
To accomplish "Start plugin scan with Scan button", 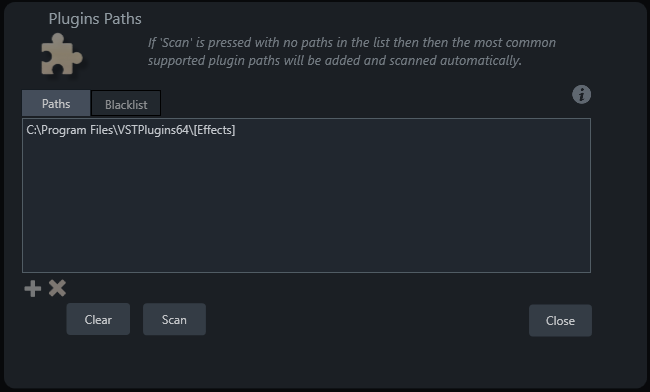I will (174, 319).
